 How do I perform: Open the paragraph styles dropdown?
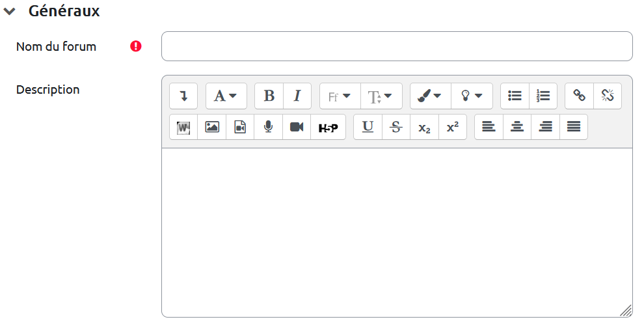(226, 96)
